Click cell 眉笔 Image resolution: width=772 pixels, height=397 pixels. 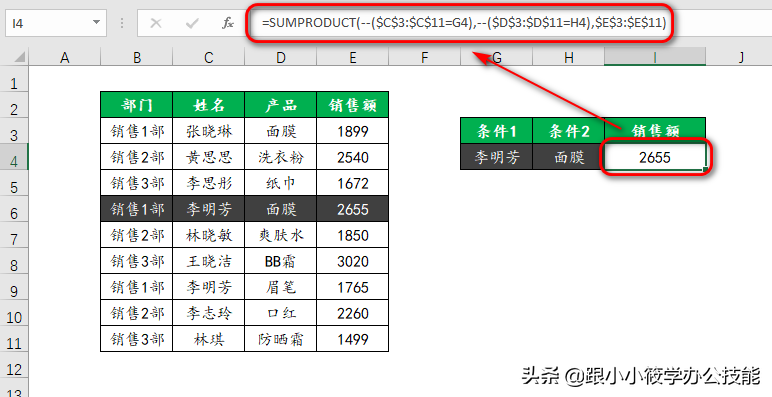point(281,287)
